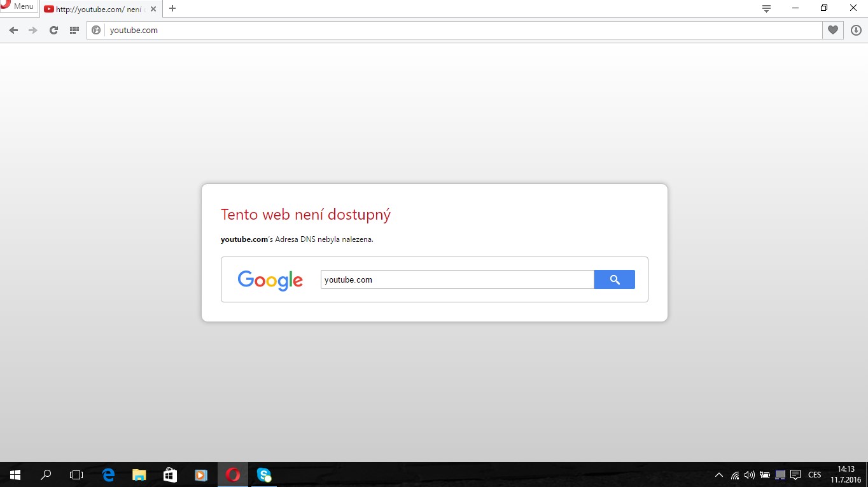
Task: Click the address bar showing youtube.com
Action: coord(445,30)
